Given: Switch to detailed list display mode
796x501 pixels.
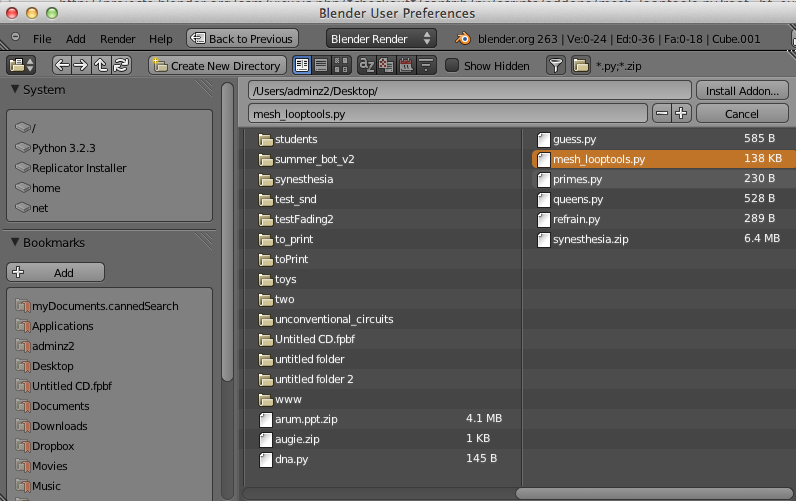Looking at the screenshot, I should tap(321, 65).
